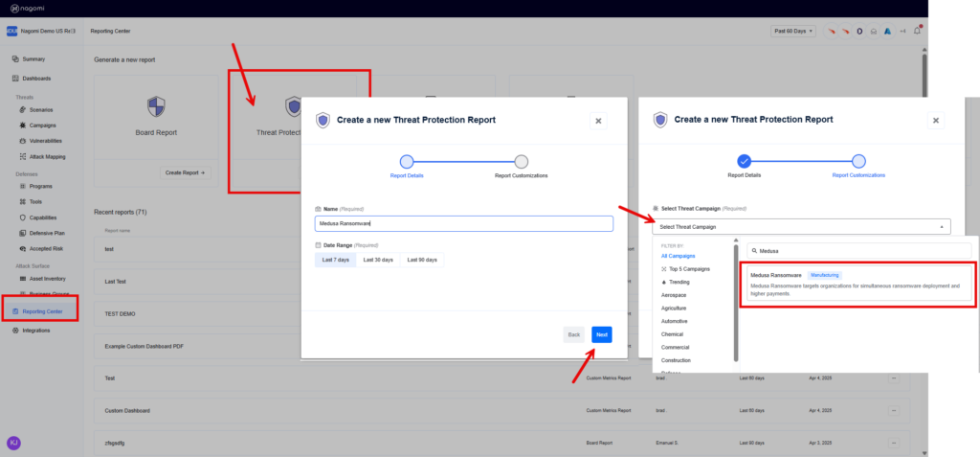The width and height of the screenshot is (980, 457).
Task: Open Asset Inventory from the sidebar icon
Action: click(23, 279)
